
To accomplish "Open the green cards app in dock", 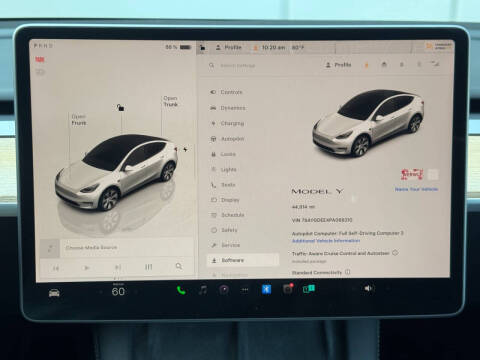I will (309, 289).
